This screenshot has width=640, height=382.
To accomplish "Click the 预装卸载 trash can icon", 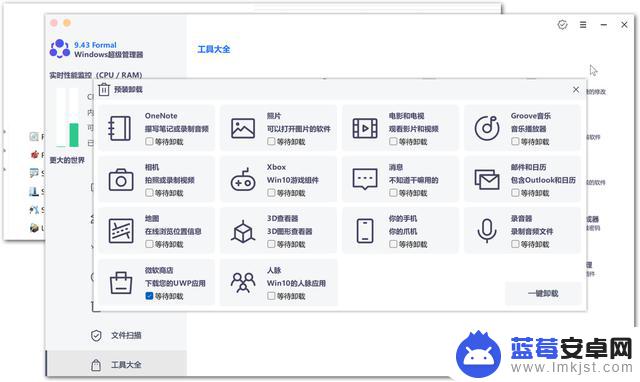I will [104, 89].
